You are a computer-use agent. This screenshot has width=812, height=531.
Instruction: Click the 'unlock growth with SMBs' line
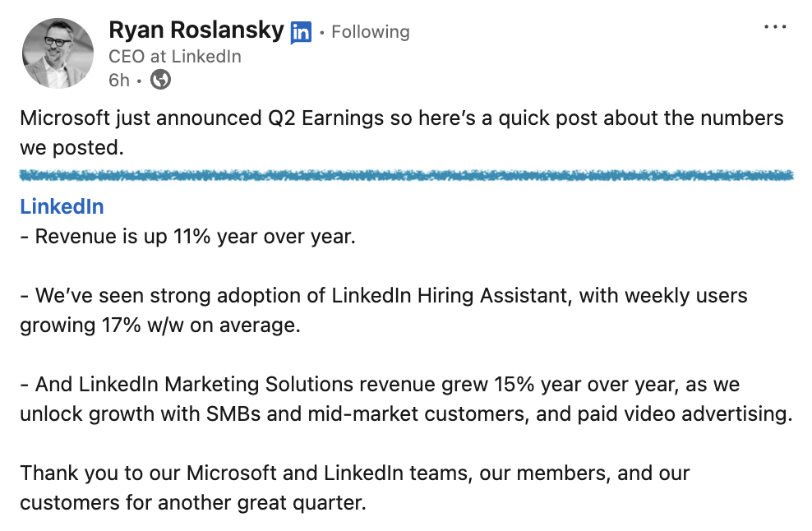pos(406,413)
